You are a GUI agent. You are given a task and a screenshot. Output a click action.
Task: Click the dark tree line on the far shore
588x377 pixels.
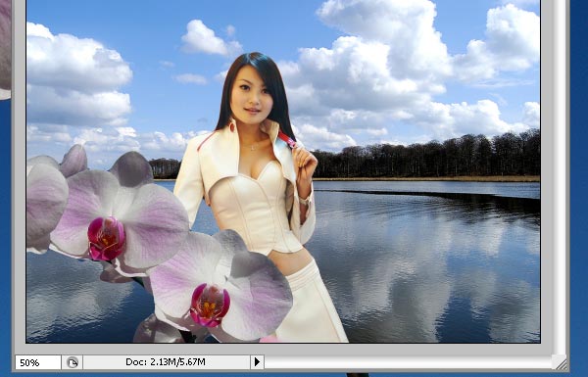(425, 158)
